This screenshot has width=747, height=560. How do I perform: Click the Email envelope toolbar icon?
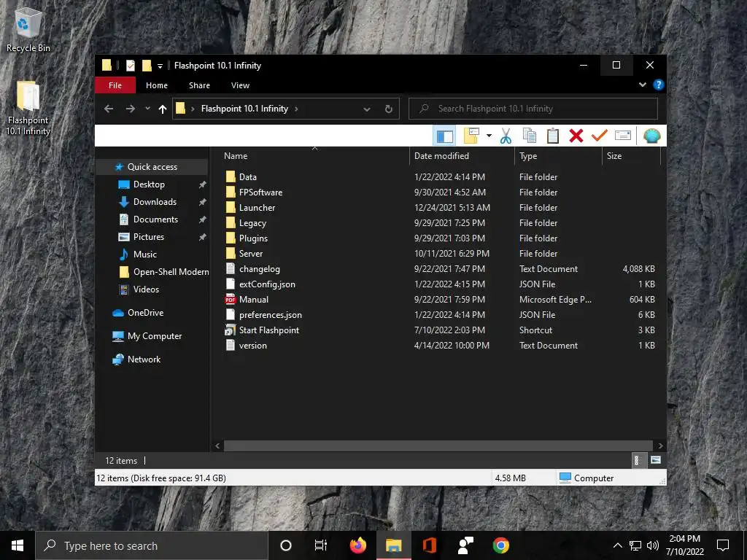point(623,136)
